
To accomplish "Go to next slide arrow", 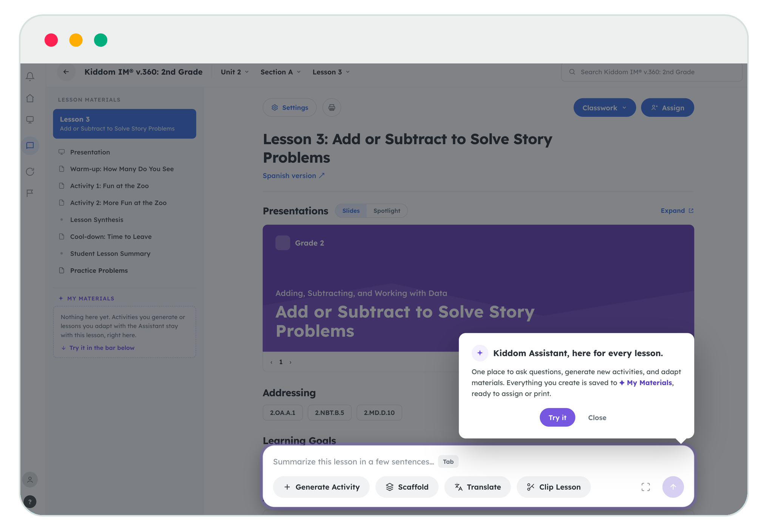I will pyautogui.click(x=290, y=362).
